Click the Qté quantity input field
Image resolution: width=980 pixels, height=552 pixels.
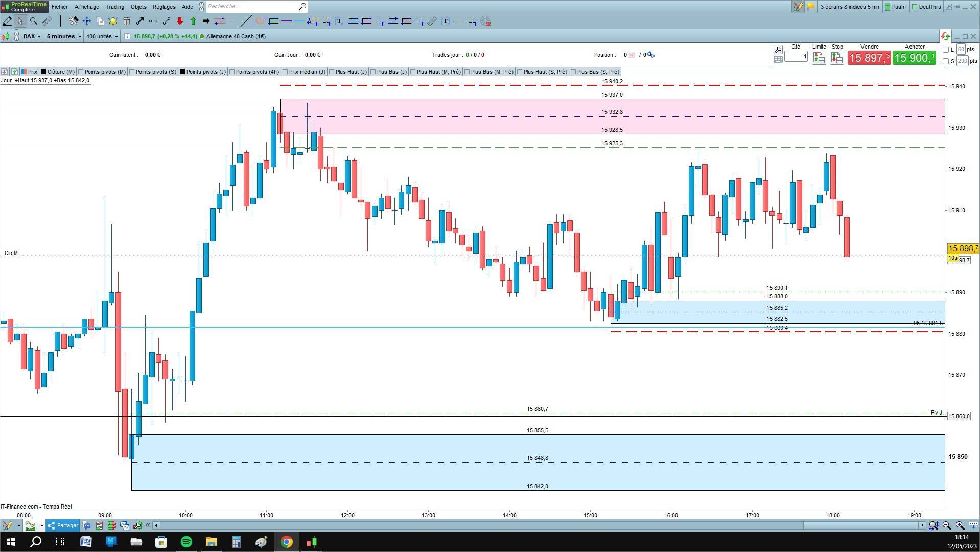[796, 56]
